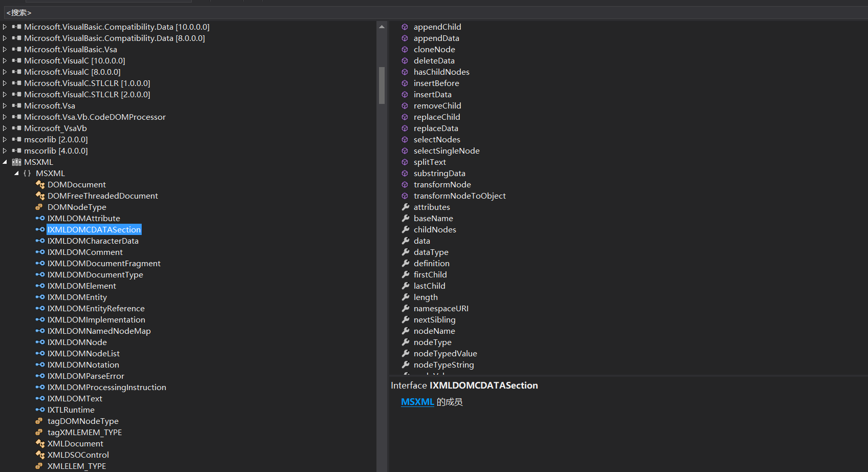The width and height of the screenshot is (868, 472).
Task: Click the appendChild method icon
Action: pyautogui.click(x=405, y=27)
